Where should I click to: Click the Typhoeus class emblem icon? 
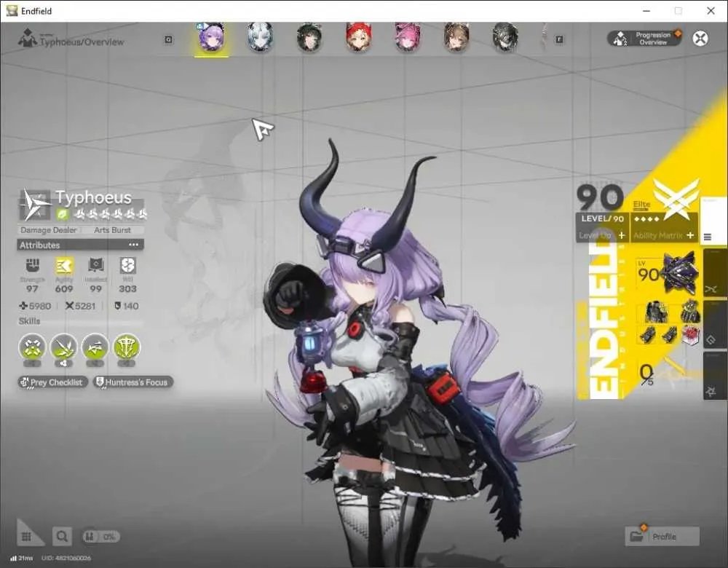click(35, 205)
